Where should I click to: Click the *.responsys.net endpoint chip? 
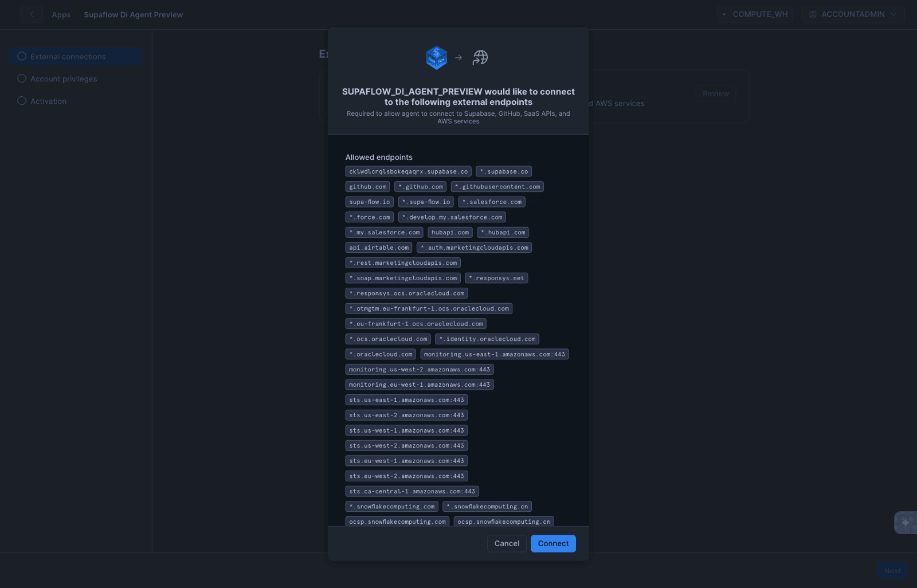tap(496, 278)
